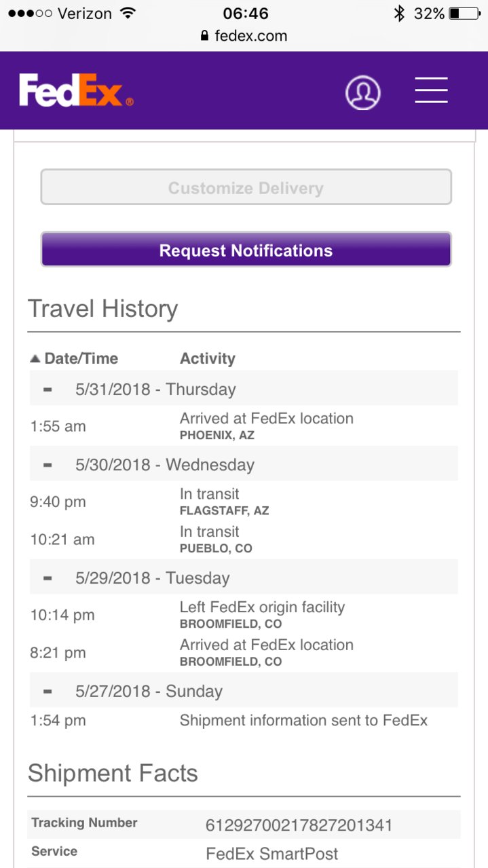Tap the Wi-Fi signal icon
488x868 pixels.
(x=127, y=13)
